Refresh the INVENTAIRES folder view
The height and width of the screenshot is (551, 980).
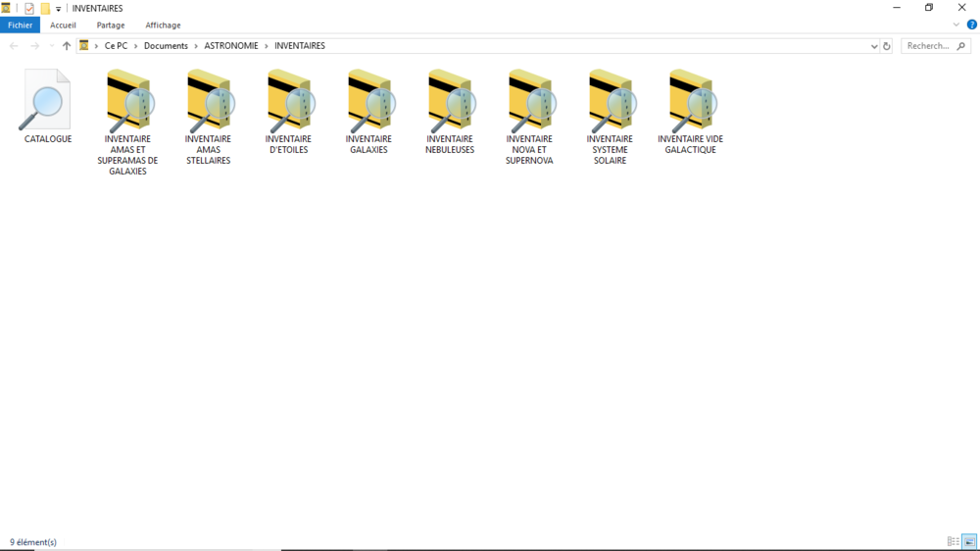[x=886, y=46]
